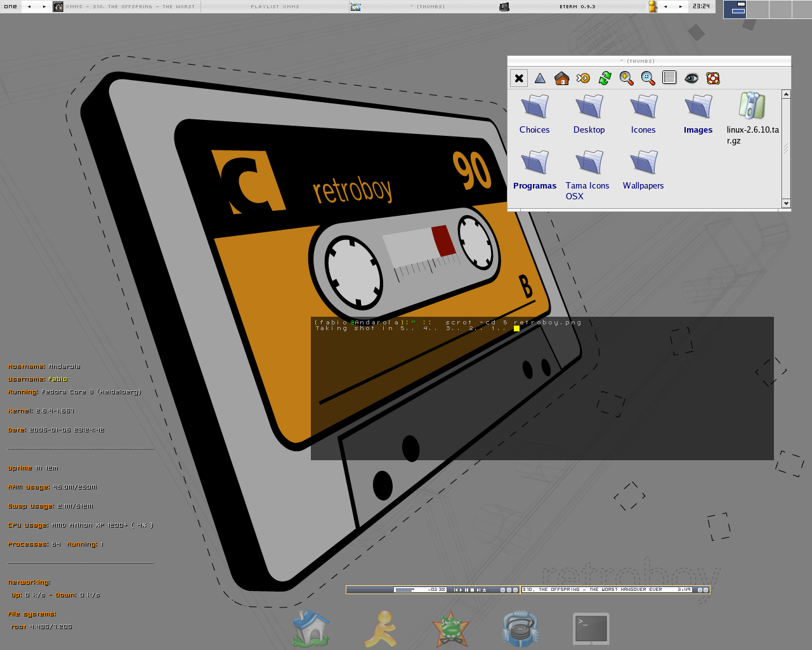Click the XMMS song position bar
The width and height of the screenshot is (812, 650).
[x=405, y=590]
